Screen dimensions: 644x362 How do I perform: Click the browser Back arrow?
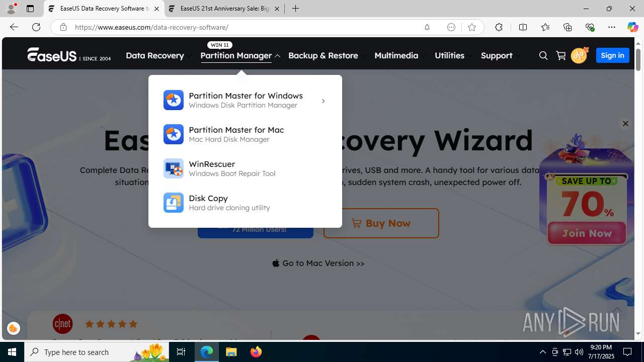[x=14, y=27]
